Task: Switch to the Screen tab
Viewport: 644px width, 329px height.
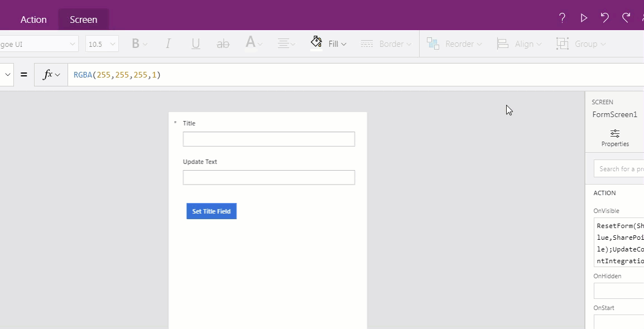Action: pyautogui.click(x=83, y=19)
